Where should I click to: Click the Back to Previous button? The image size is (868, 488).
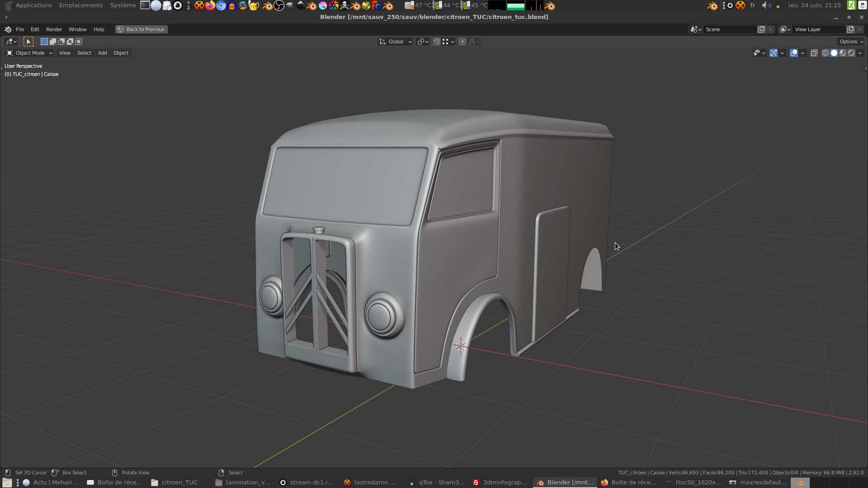tap(142, 29)
